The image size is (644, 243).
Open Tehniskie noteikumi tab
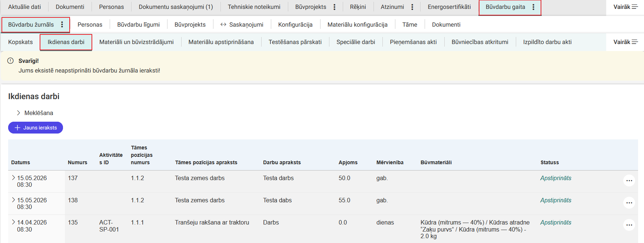pyautogui.click(x=254, y=7)
